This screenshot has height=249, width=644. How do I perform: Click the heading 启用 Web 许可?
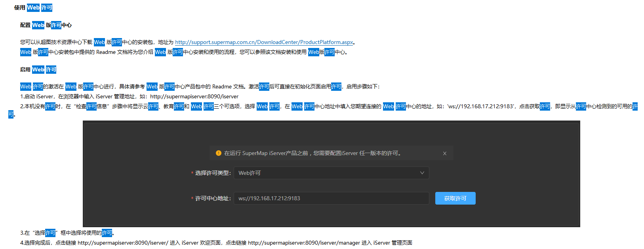(38, 69)
